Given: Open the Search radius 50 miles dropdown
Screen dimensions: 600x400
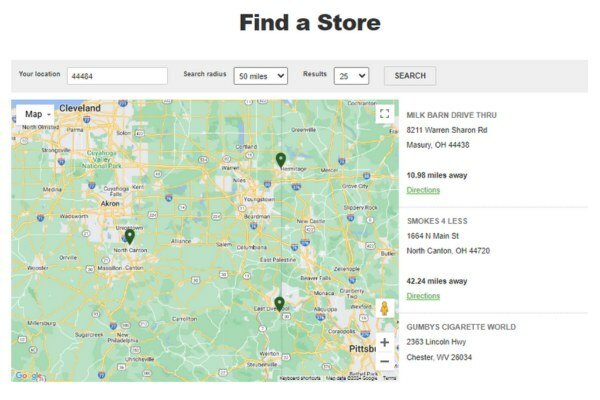Looking at the screenshot, I should pyautogui.click(x=261, y=76).
